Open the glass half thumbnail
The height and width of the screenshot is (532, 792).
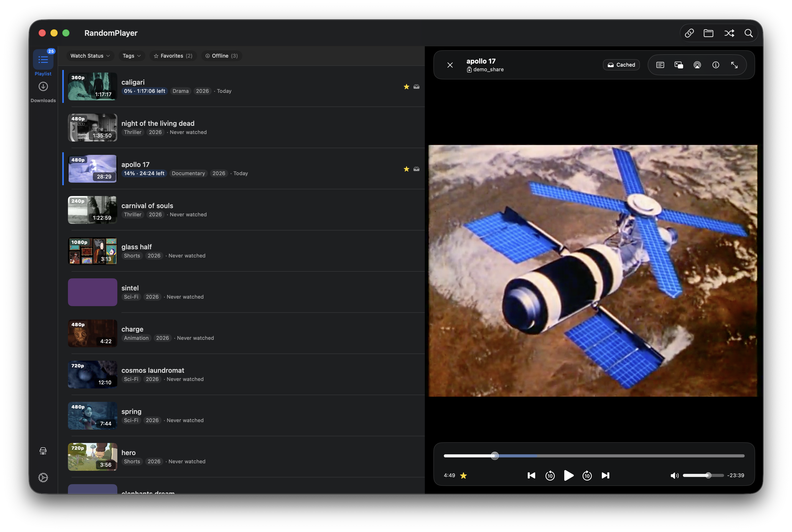(92, 251)
